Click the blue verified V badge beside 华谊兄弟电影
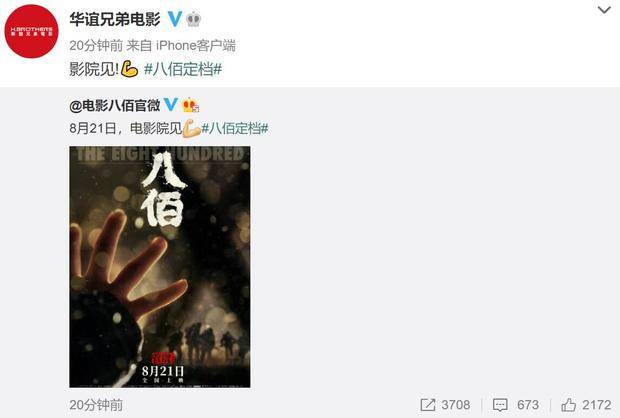 [175, 19]
